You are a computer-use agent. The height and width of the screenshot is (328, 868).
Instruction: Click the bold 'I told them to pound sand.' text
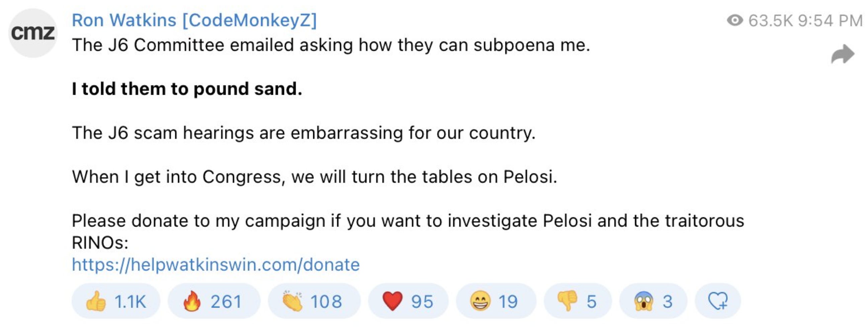pyautogui.click(x=187, y=89)
